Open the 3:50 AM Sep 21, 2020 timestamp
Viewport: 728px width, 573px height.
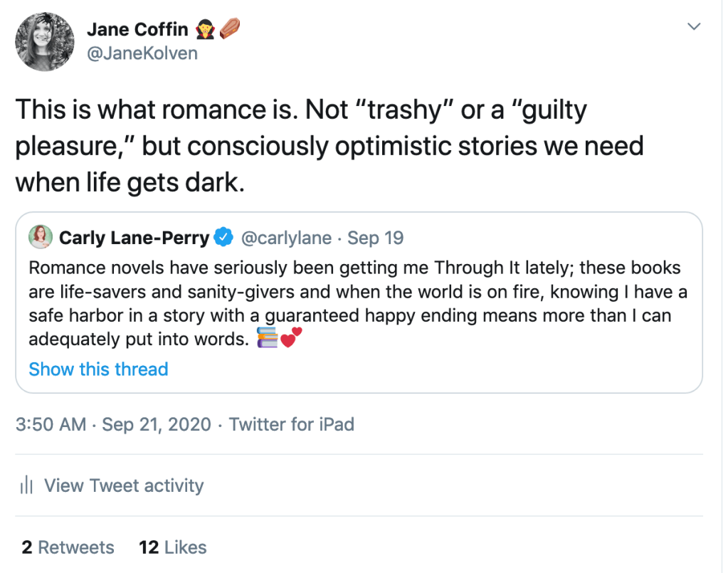tap(113, 425)
